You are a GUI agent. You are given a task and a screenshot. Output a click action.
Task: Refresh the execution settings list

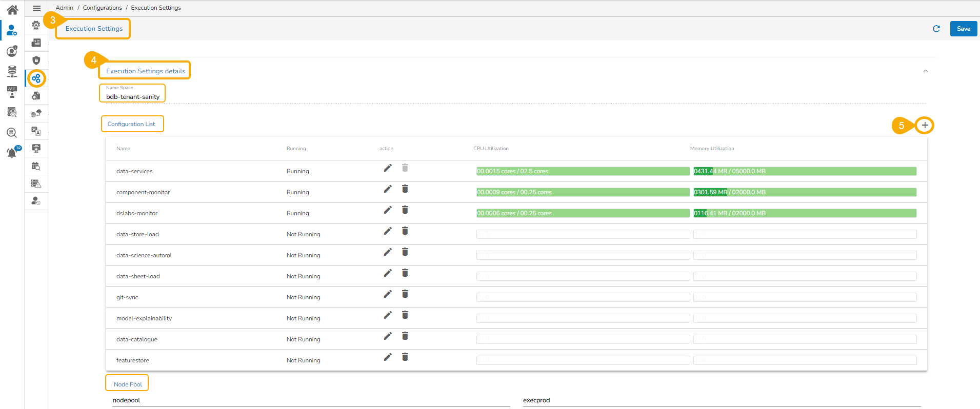click(x=936, y=29)
